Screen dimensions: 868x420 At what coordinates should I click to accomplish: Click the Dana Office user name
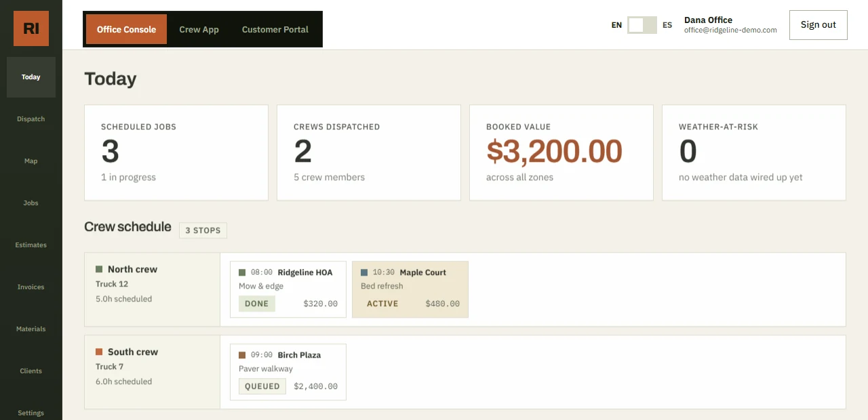click(x=708, y=20)
